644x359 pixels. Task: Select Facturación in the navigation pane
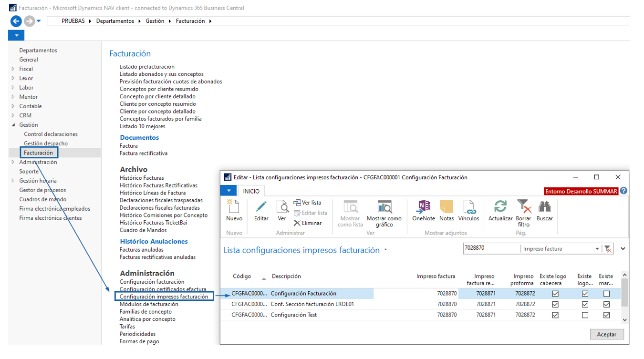(x=39, y=153)
